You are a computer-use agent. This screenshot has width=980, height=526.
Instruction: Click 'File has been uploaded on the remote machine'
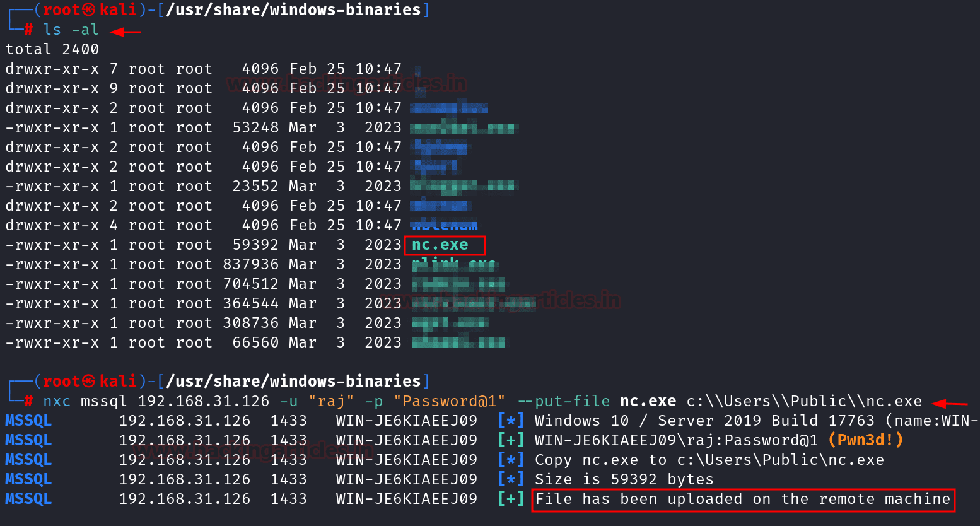(x=743, y=499)
